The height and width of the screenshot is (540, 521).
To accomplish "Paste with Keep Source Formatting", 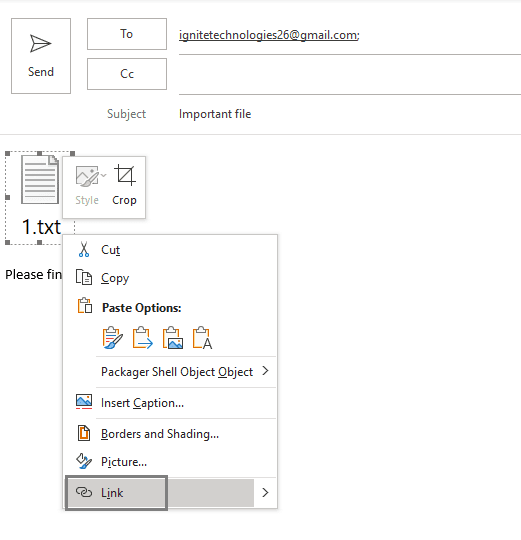I will 113,338.
